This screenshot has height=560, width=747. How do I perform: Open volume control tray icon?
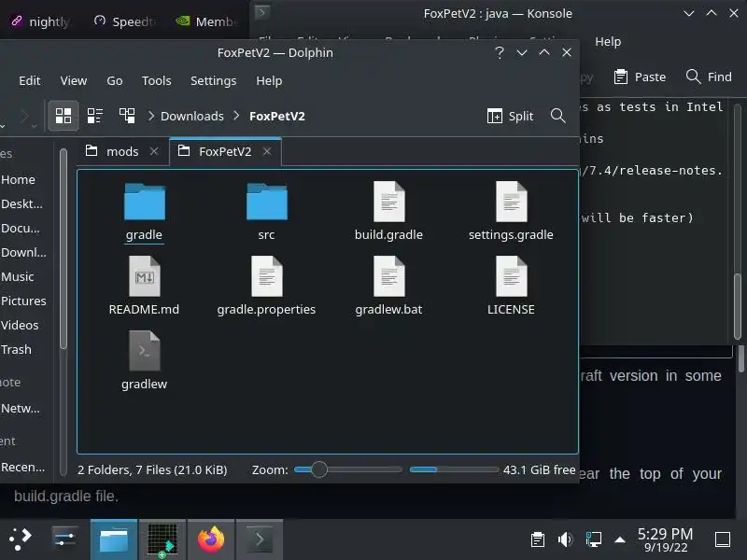pyautogui.click(x=565, y=539)
